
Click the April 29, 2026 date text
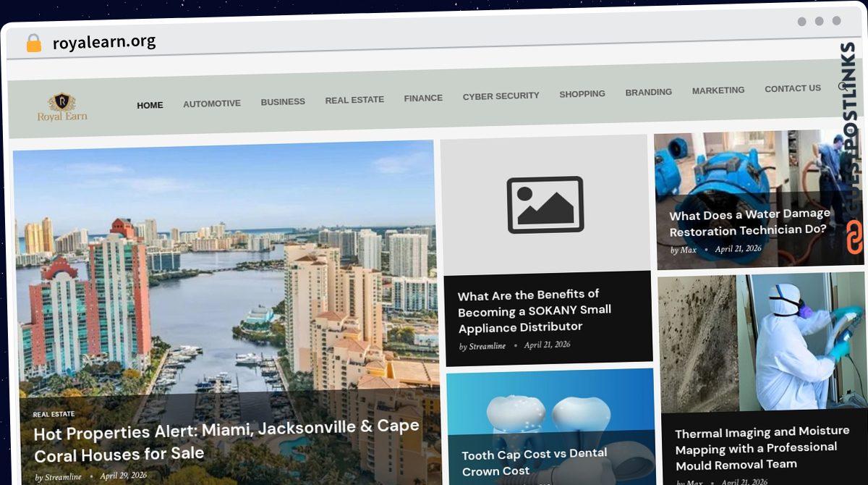pyautogui.click(x=124, y=476)
